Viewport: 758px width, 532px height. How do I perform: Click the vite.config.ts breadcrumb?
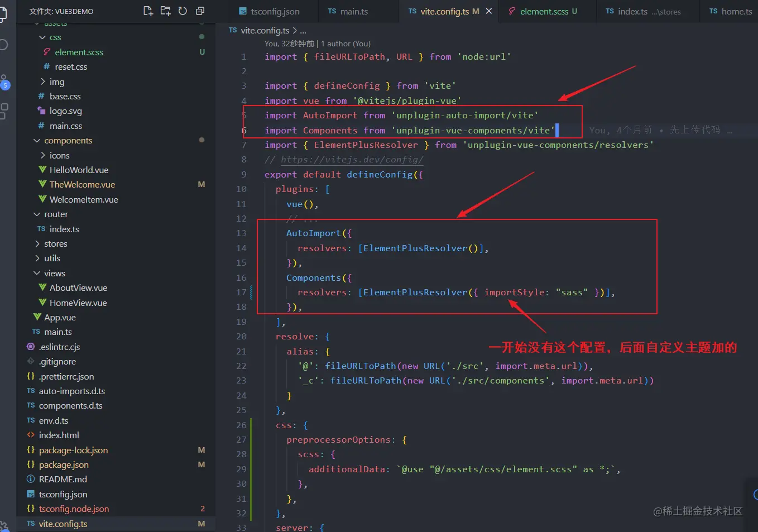click(x=265, y=31)
